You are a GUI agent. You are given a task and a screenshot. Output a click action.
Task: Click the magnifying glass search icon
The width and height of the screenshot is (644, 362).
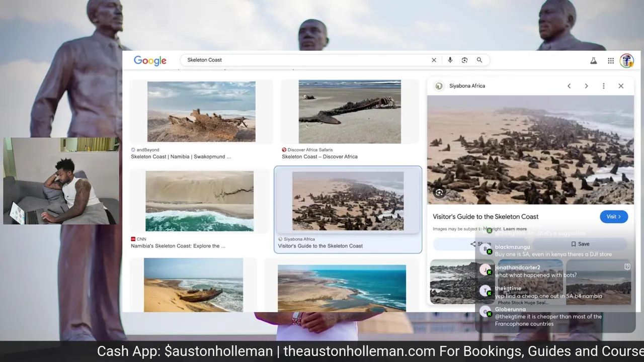pyautogui.click(x=479, y=60)
